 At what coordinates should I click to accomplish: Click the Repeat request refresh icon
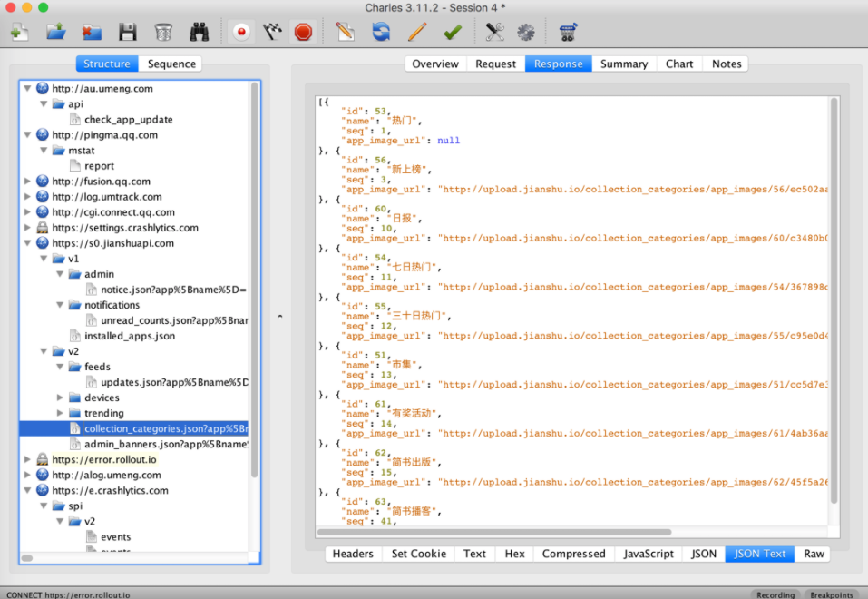381,33
